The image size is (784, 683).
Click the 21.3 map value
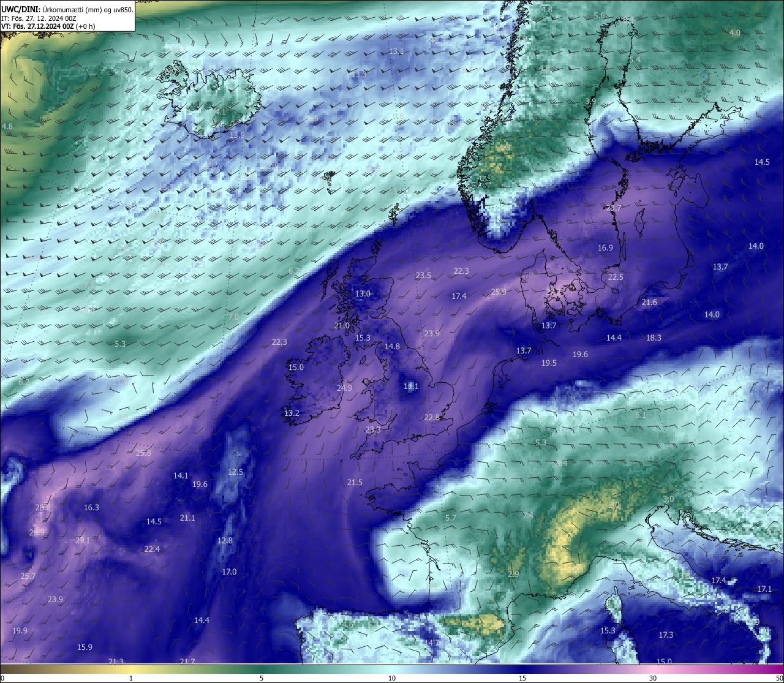[x=116, y=661]
